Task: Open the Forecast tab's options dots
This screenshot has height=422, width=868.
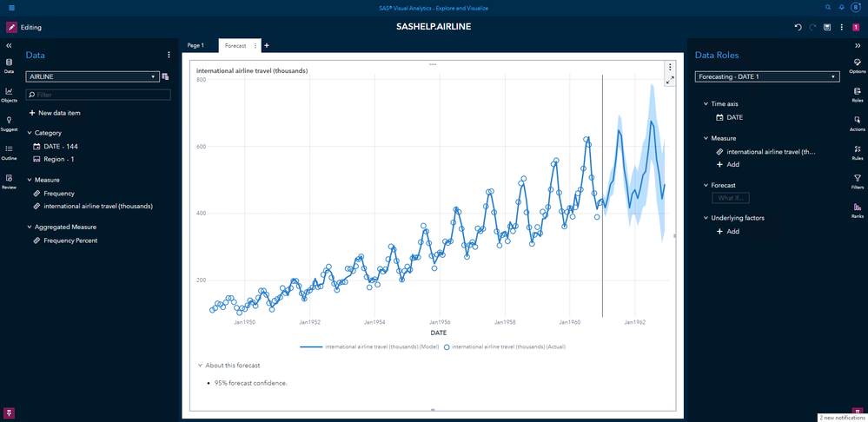Action: 255,46
